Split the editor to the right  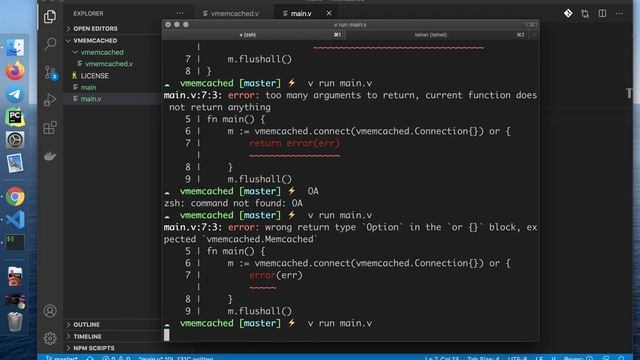pos(602,13)
